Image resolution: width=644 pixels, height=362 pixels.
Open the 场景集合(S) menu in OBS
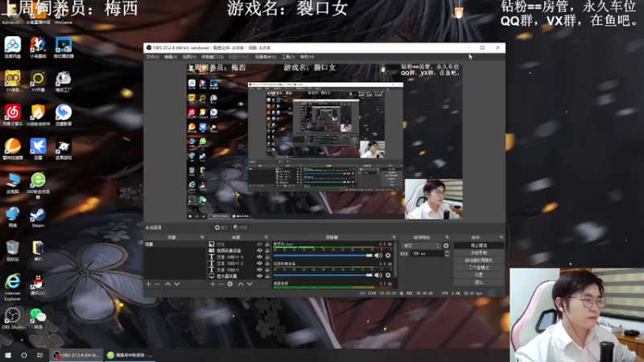pos(266,56)
